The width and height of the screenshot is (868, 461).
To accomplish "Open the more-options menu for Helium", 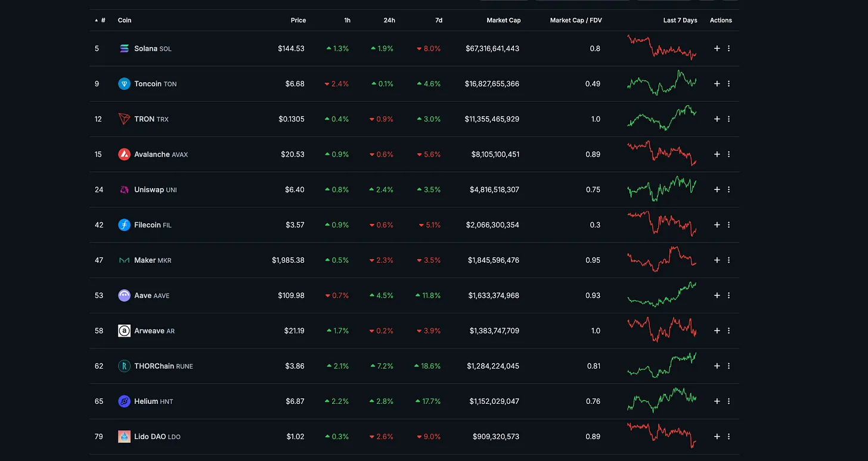I will point(729,401).
